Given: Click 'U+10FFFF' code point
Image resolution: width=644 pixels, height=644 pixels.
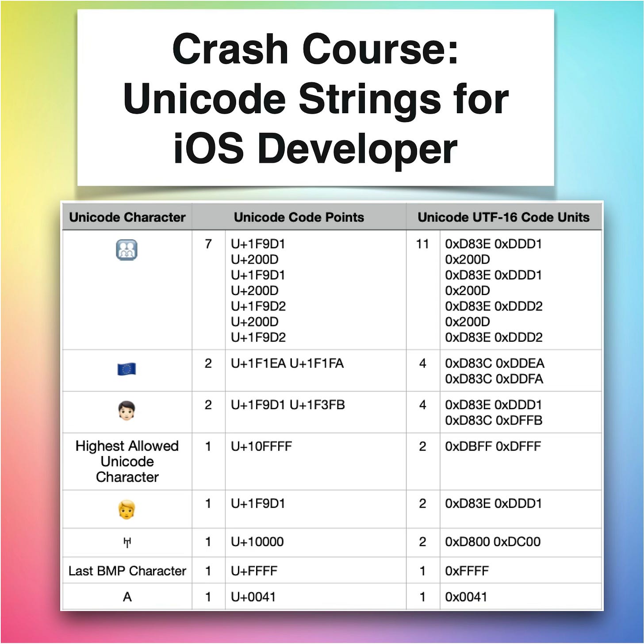Looking at the screenshot, I should 261,446.
